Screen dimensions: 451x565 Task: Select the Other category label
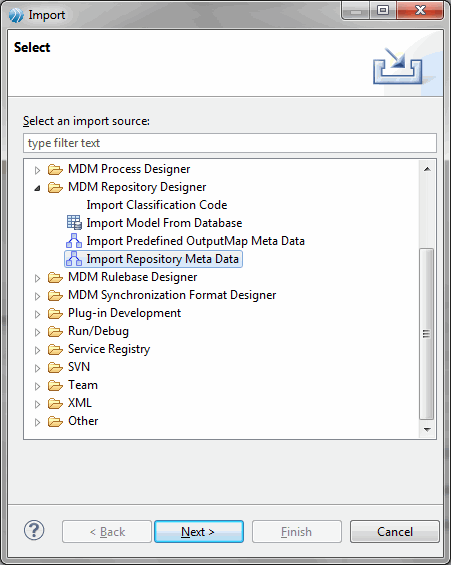tap(83, 421)
